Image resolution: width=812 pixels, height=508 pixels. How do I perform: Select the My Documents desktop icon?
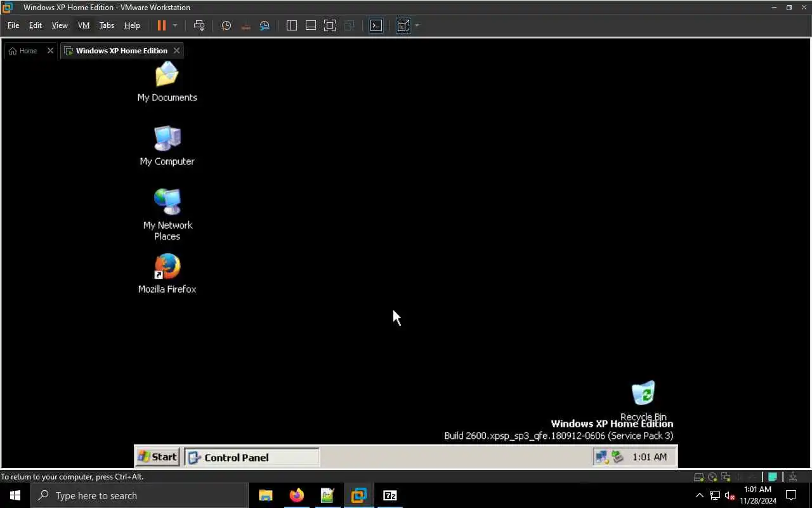click(167, 81)
